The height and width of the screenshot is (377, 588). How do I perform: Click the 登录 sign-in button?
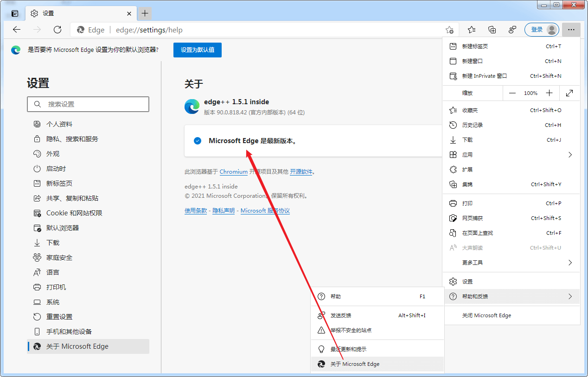pos(541,30)
